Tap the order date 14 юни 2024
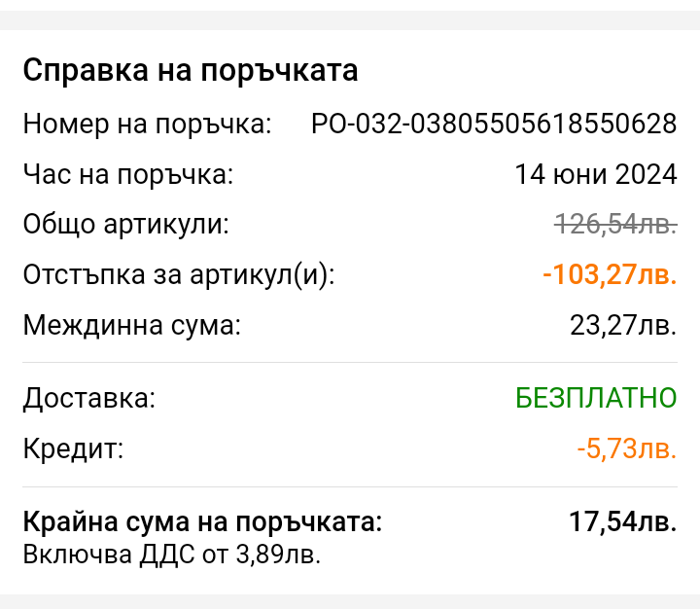This screenshot has width=700, height=609. (596, 174)
